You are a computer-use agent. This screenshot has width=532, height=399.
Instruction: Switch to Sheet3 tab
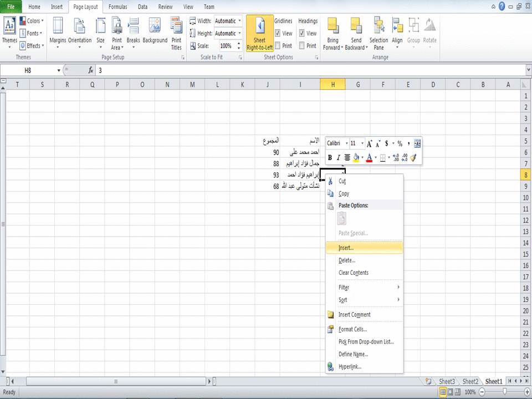coord(447,382)
